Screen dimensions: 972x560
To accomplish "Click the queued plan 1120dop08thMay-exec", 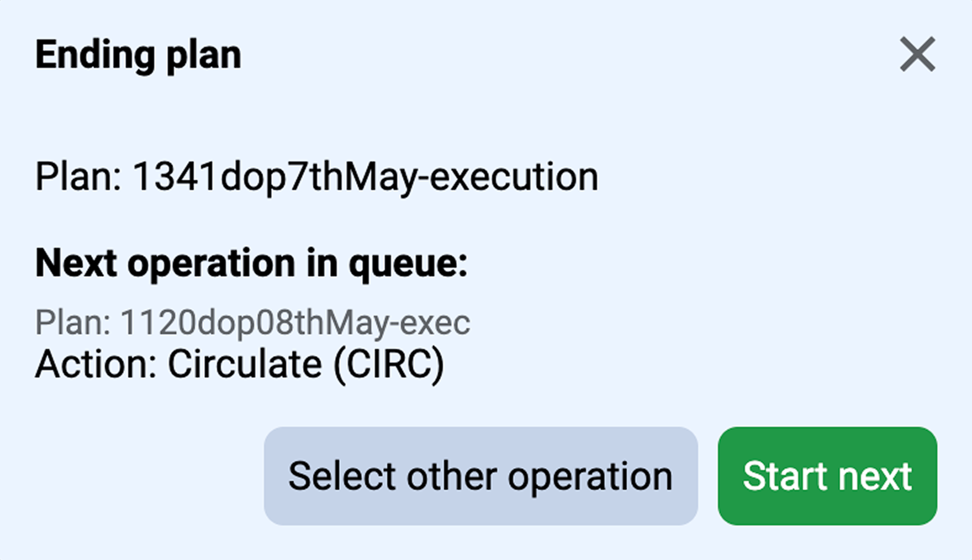I will point(253,323).
